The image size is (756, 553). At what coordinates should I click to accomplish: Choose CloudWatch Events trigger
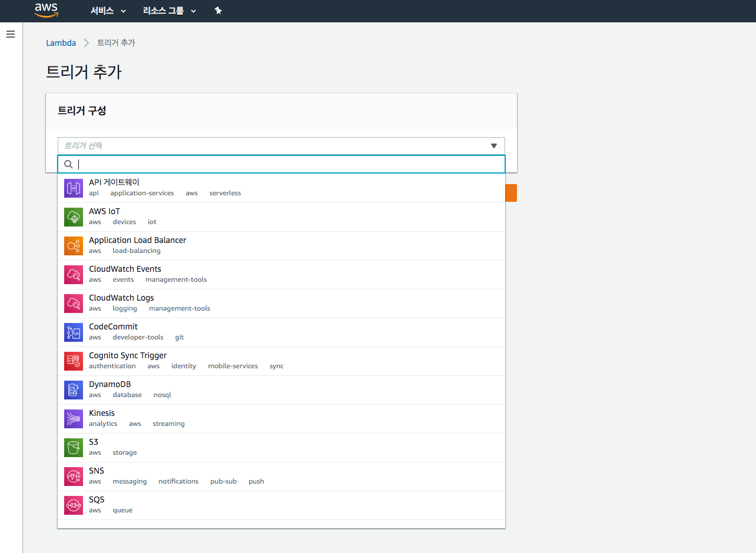click(x=281, y=275)
